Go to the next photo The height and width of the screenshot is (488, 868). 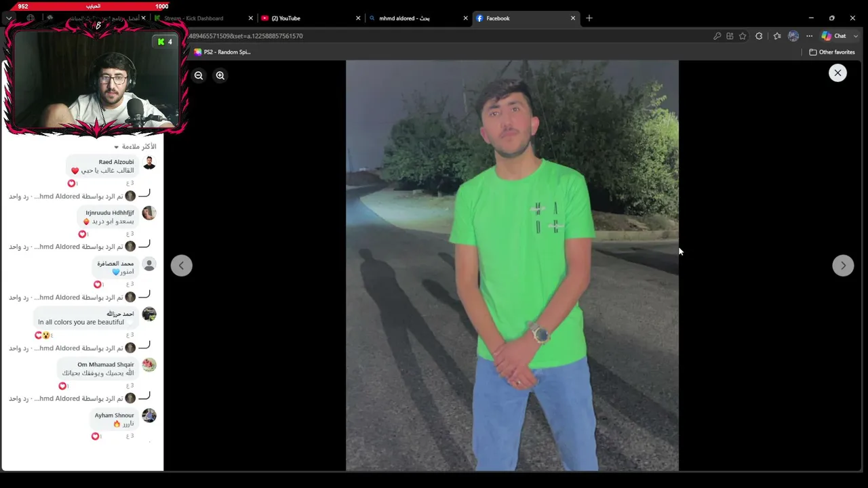click(x=843, y=265)
